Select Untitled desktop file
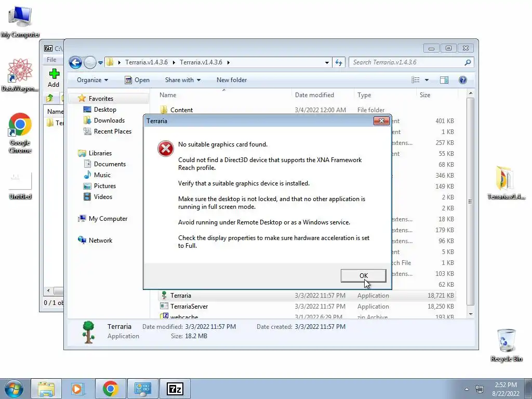This screenshot has width=532, height=399. pyautogui.click(x=20, y=186)
